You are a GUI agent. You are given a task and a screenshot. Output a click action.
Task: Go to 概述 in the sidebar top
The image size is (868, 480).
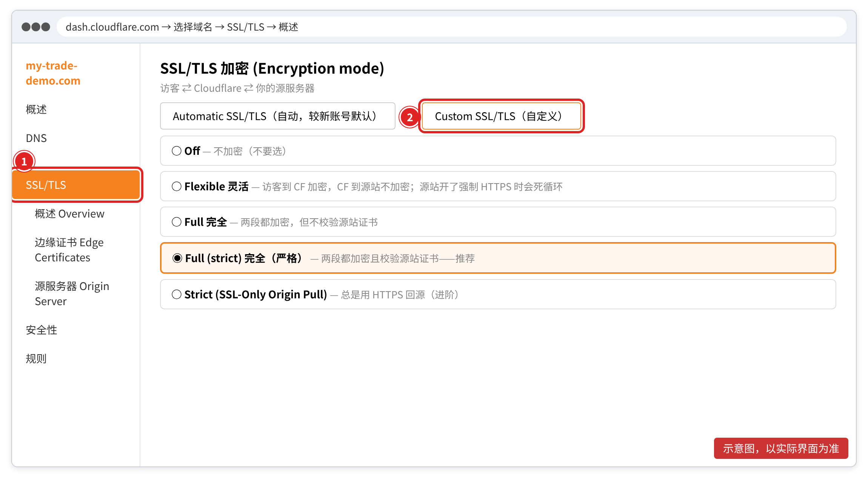coord(36,110)
